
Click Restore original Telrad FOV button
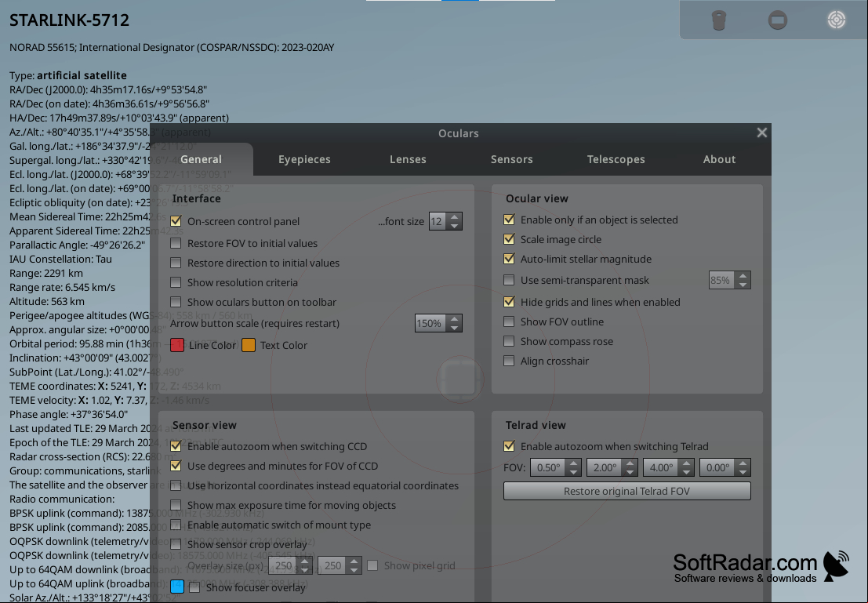[626, 491]
